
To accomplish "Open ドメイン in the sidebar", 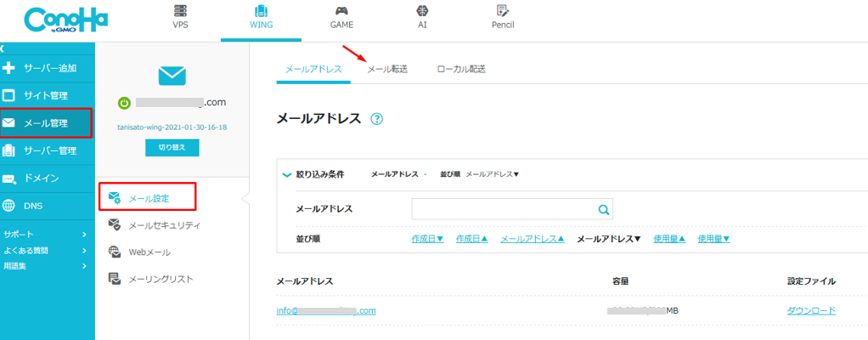I will [x=41, y=178].
